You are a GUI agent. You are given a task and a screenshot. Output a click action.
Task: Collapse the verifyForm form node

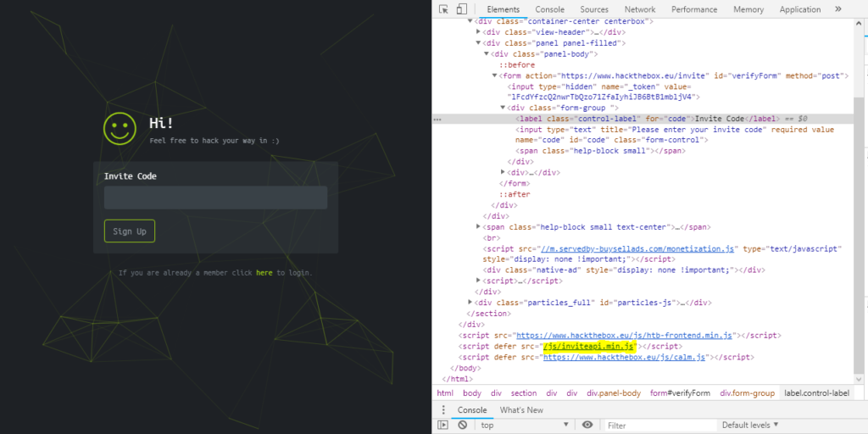pyautogui.click(x=495, y=75)
